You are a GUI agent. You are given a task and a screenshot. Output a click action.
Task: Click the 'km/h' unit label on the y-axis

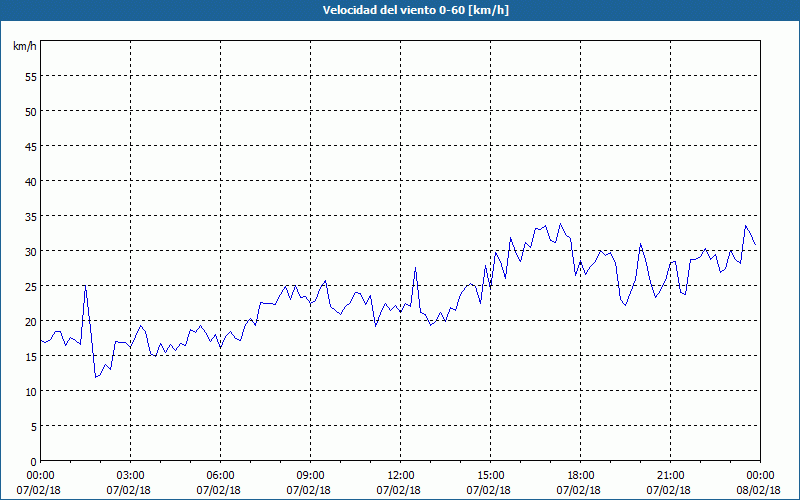pos(24,46)
